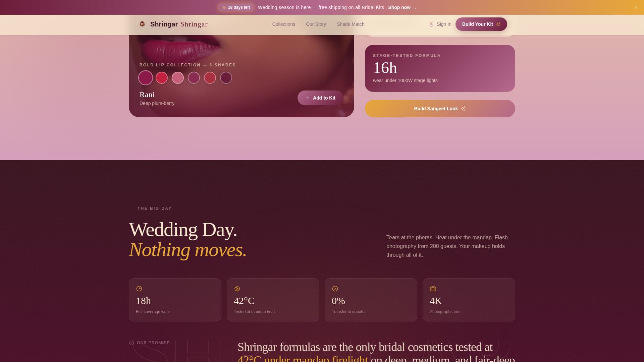Screen dimensions: 644x362
Task: Pick the sixth dark wine lip shade
Action: click(226, 78)
